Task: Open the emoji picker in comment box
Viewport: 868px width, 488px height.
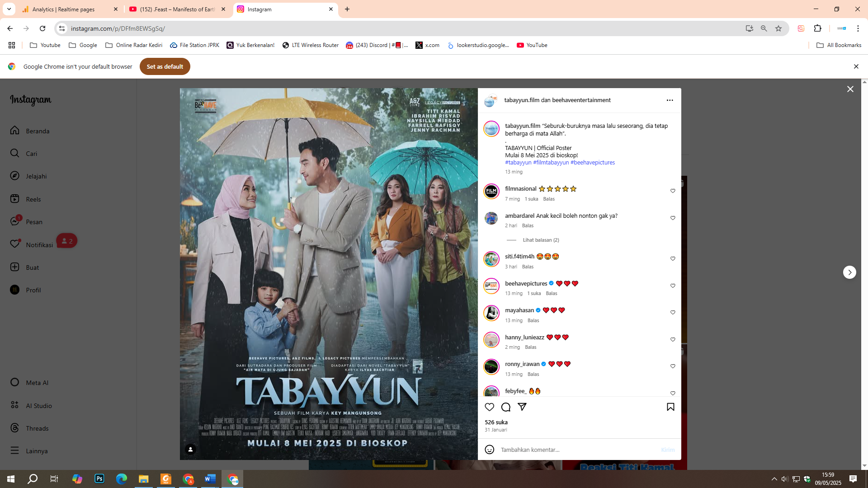Action: (489, 450)
